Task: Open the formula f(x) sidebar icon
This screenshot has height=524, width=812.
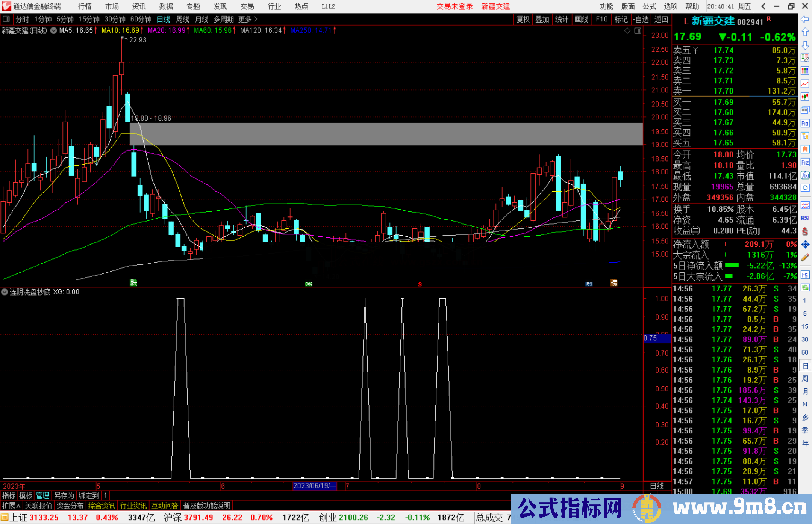Action: pos(805,175)
